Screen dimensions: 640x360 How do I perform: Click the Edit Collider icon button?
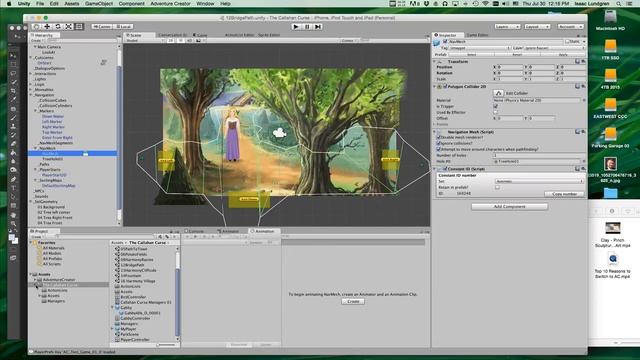point(498,93)
